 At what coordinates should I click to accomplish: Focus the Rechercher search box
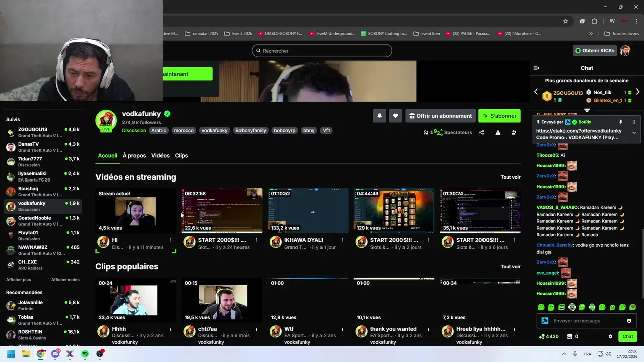point(322,51)
